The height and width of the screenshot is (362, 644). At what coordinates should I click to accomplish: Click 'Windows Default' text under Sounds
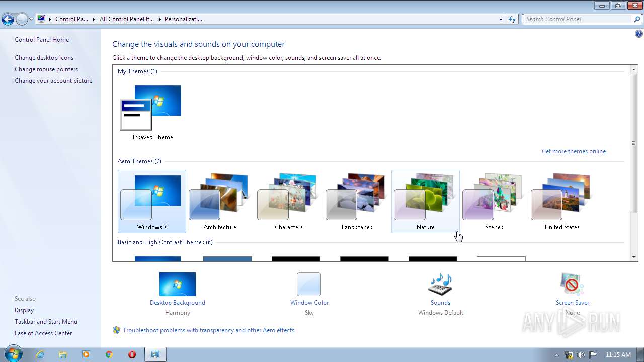(x=440, y=313)
